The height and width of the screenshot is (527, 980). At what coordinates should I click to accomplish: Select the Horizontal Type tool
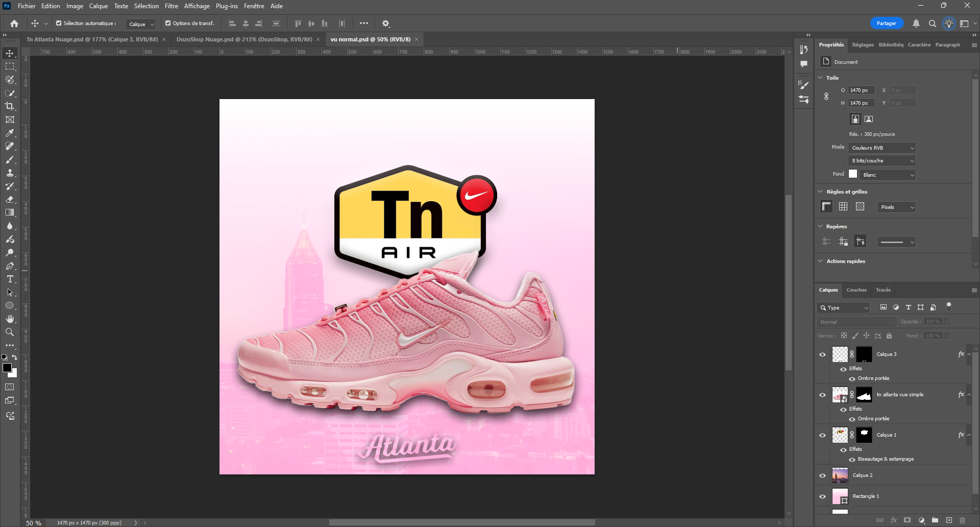tap(10, 279)
